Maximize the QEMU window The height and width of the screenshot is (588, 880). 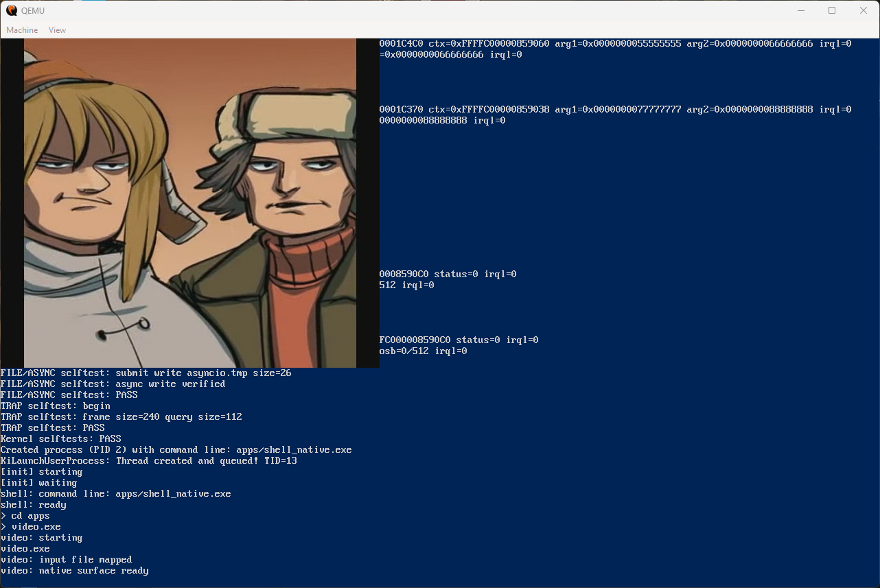coord(832,10)
